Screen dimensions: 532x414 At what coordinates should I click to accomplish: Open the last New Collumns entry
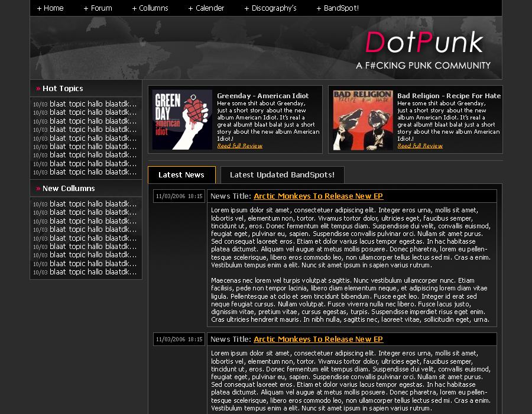tap(85, 272)
